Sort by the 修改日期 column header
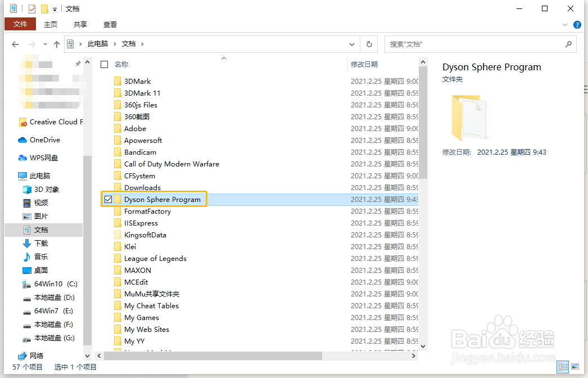The image size is (588, 378). point(364,65)
